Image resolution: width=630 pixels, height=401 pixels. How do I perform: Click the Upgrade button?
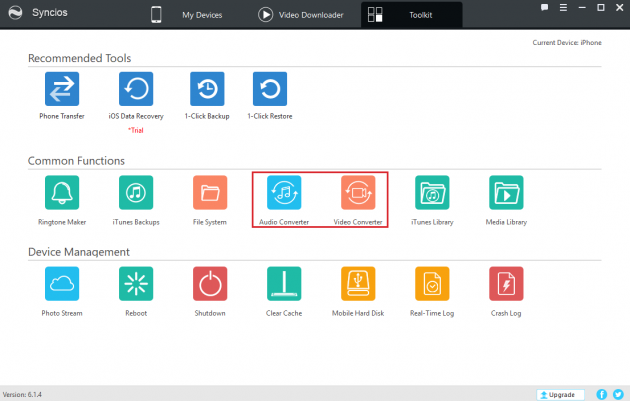tap(561, 394)
